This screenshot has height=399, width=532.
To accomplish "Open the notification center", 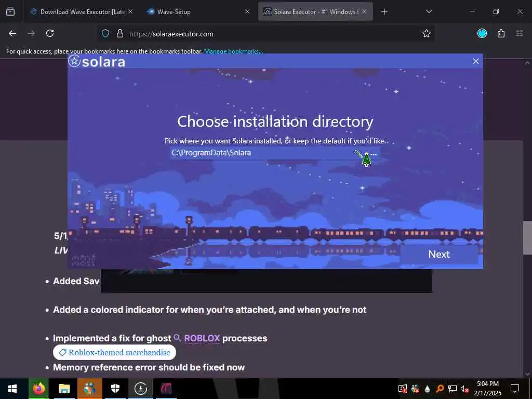I will [515, 389].
